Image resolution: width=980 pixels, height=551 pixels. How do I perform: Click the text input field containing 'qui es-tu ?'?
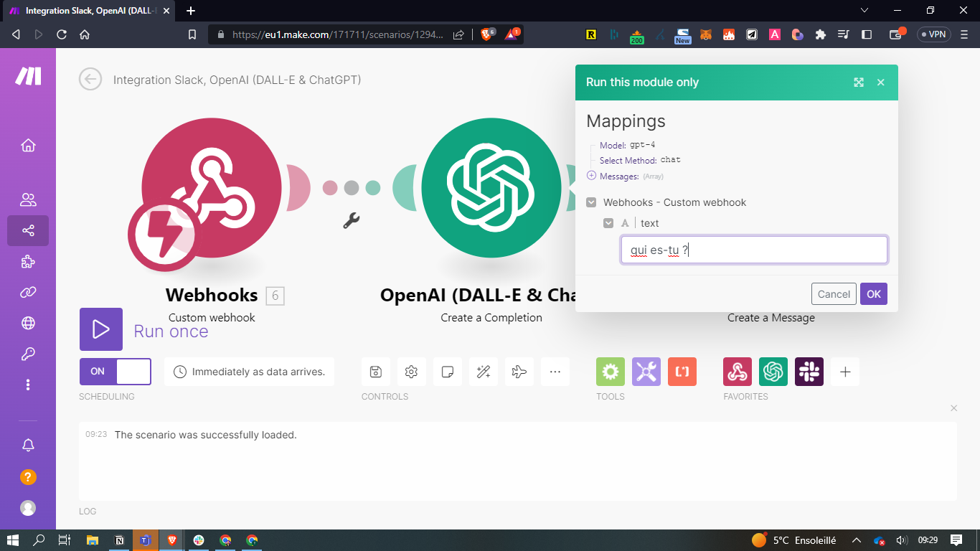754,250
